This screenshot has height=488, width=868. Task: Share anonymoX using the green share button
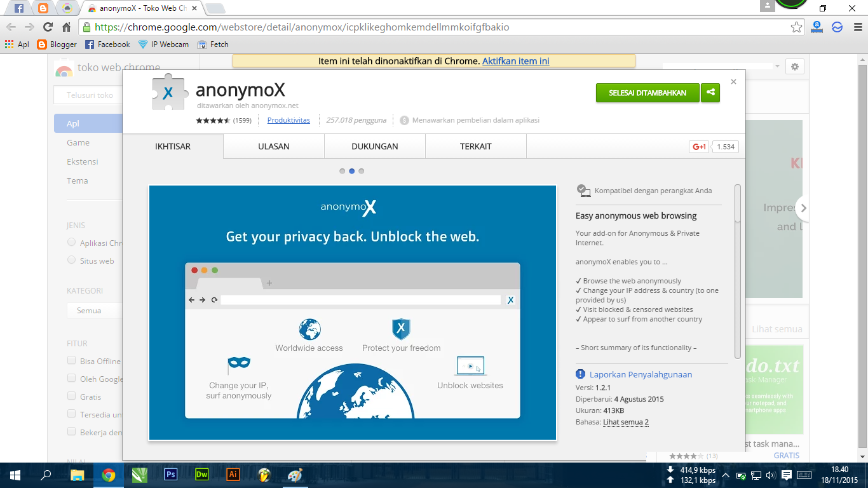710,93
